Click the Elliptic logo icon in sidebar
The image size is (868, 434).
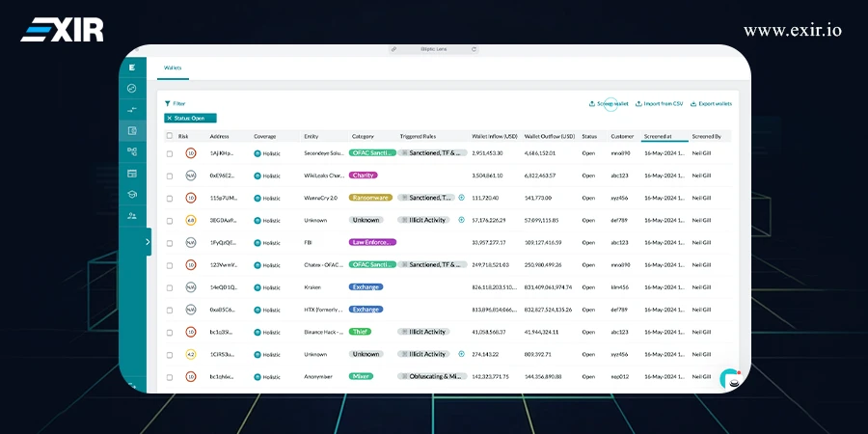132,68
